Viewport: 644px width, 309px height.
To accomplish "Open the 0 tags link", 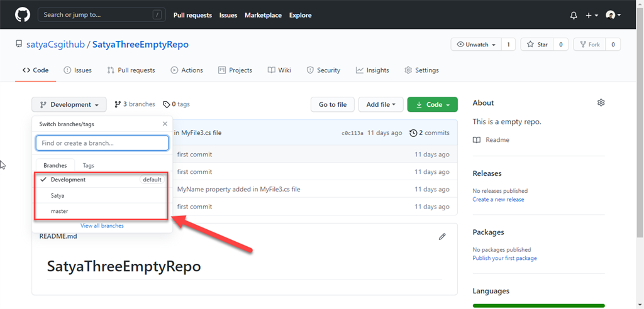I will coord(177,104).
